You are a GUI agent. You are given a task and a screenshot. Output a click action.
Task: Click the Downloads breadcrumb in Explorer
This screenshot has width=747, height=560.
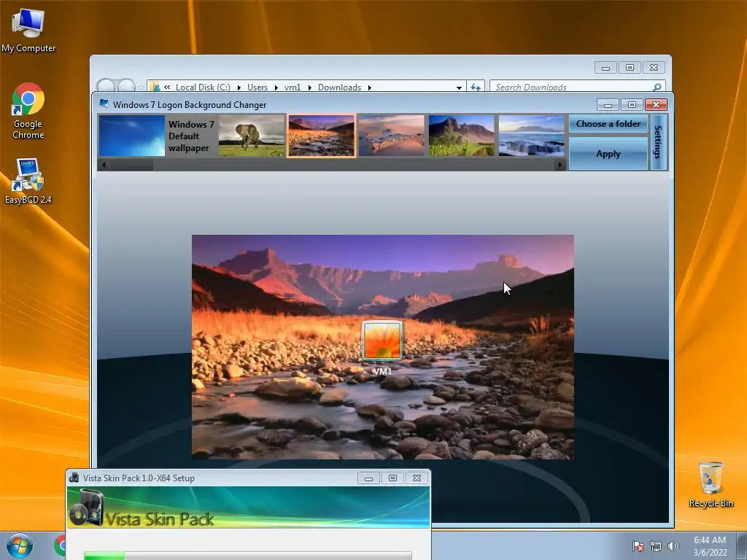[x=340, y=87]
